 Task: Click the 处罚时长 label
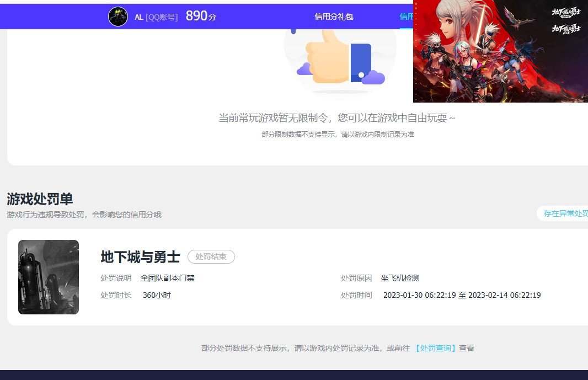point(116,295)
